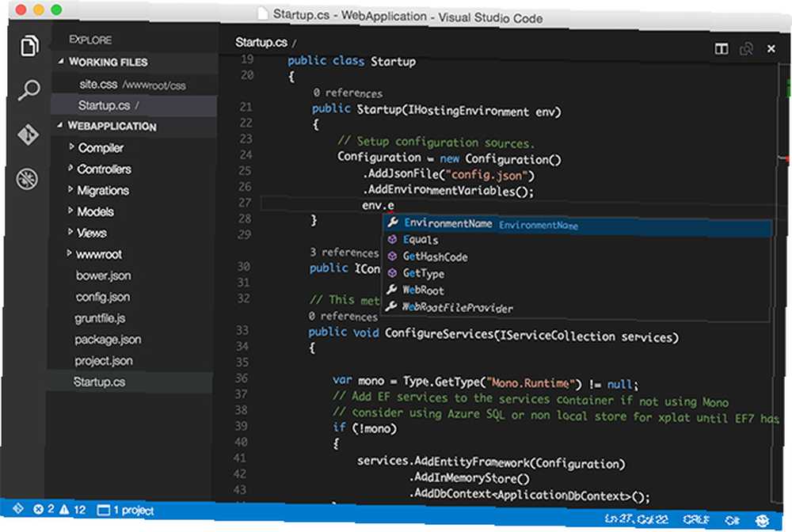
Task: Open gruntfile.js in the file tree
Action: [x=100, y=318]
